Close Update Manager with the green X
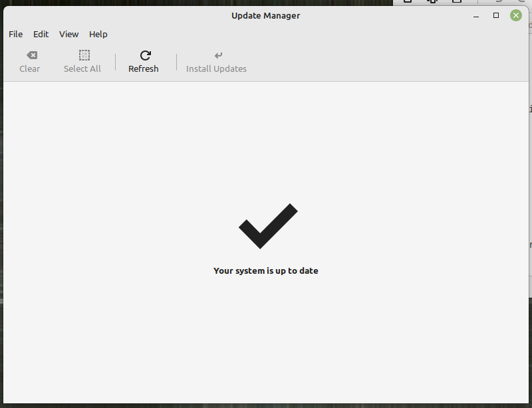Screen dimensions: 532x408 [x=516, y=15]
